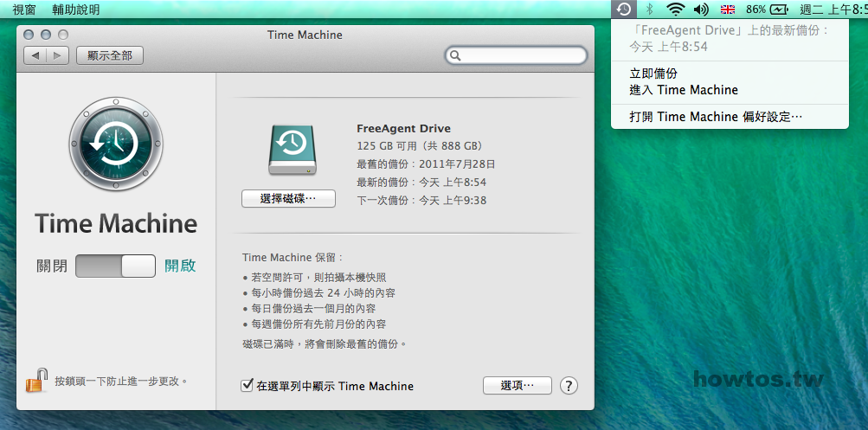The image size is (868, 430).
Task: Click the help question mark button
Action: coord(569,386)
